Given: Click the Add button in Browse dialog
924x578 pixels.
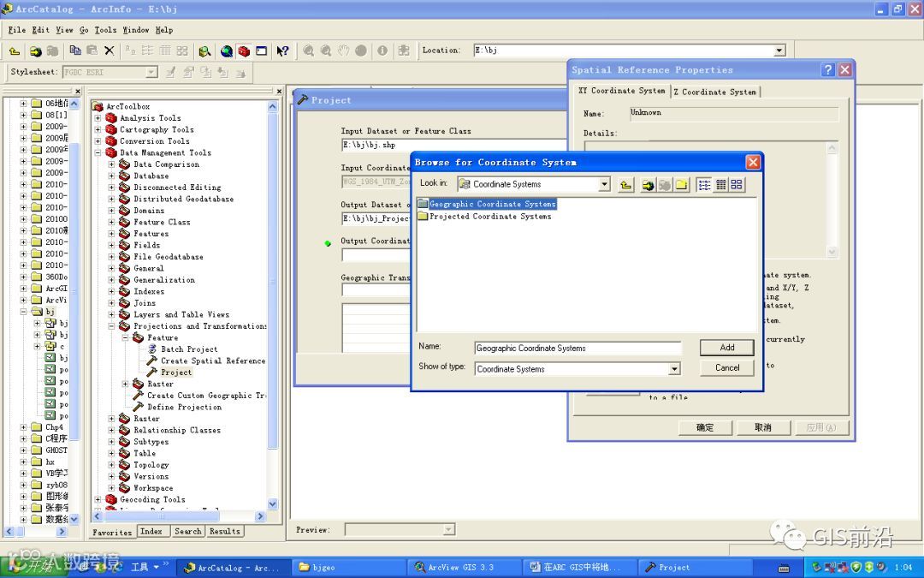Looking at the screenshot, I should pyautogui.click(x=727, y=348).
